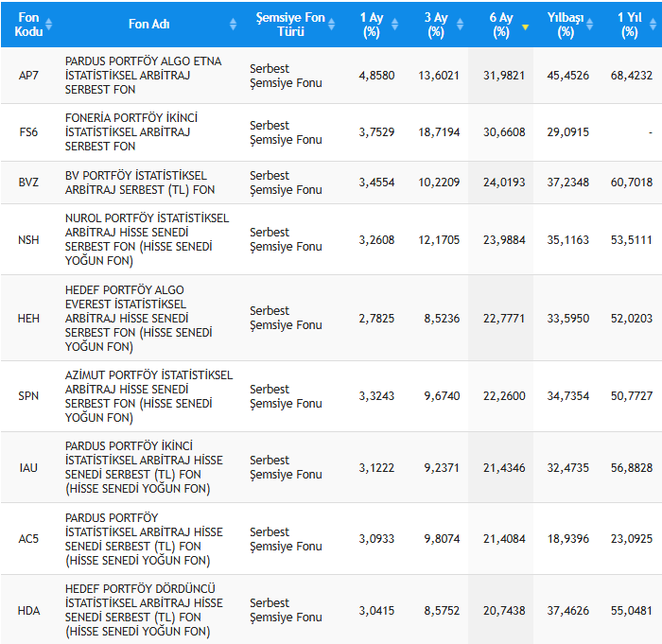Click 3-month value 18,7194
This screenshot has height=644, width=662.
coord(439,132)
